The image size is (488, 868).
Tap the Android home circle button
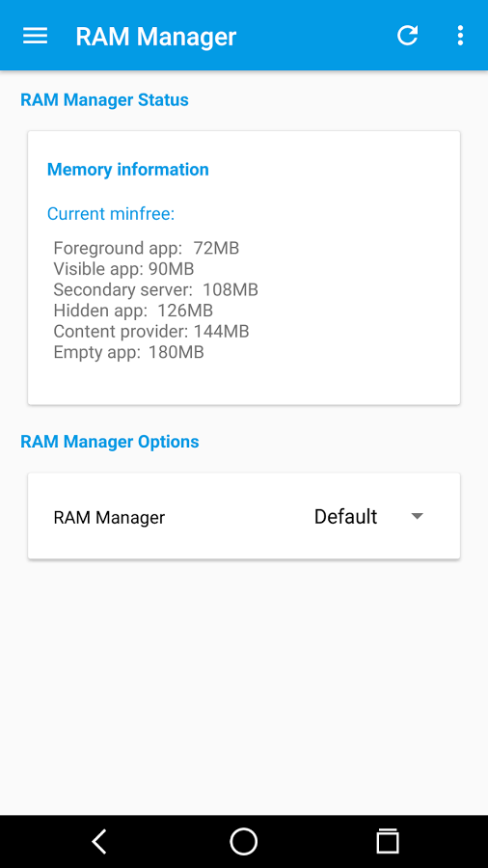[243, 841]
